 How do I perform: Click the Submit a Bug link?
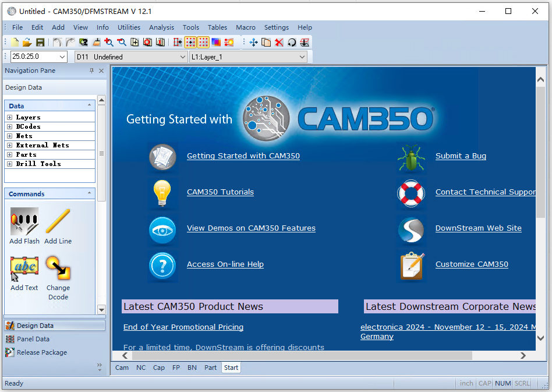point(461,156)
